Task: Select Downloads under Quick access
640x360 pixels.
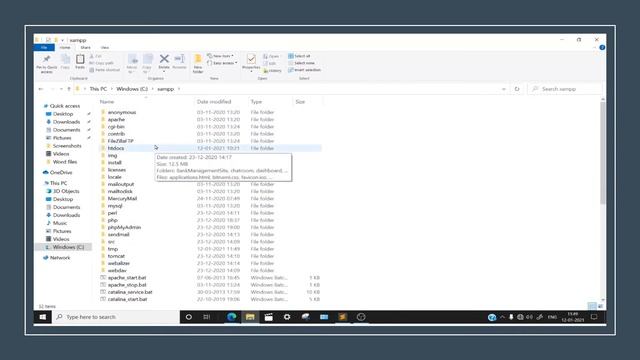Action: [x=63, y=122]
